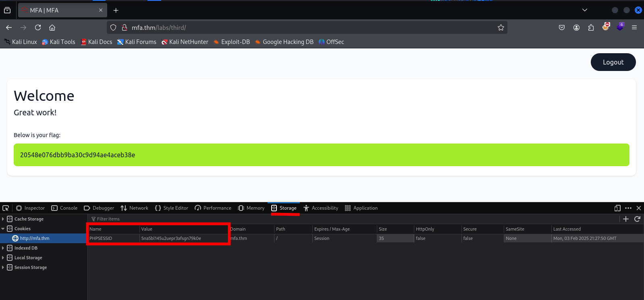Click the Expires value Session cell

point(345,238)
